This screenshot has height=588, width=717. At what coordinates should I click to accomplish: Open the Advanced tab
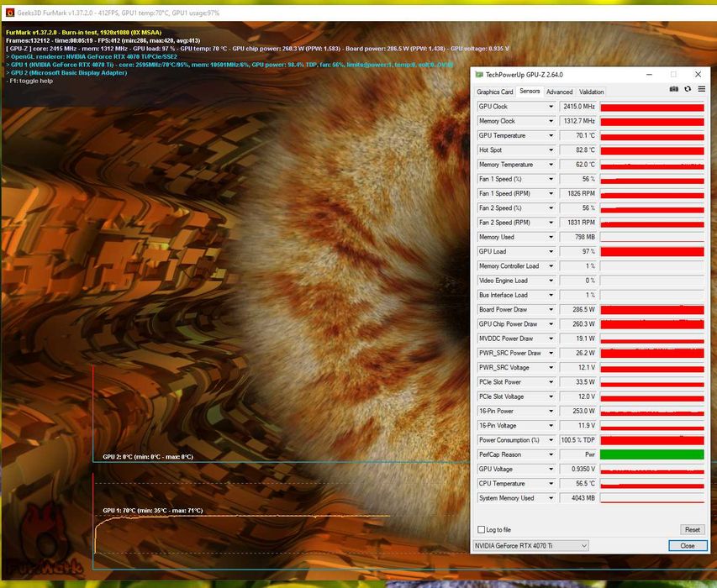click(x=559, y=92)
